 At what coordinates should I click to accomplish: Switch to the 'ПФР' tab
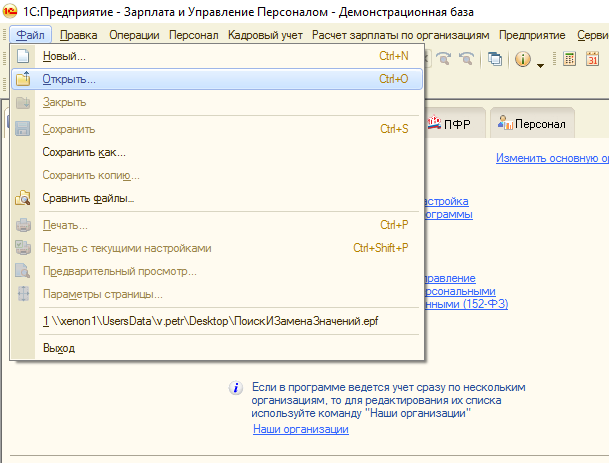click(x=454, y=124)
